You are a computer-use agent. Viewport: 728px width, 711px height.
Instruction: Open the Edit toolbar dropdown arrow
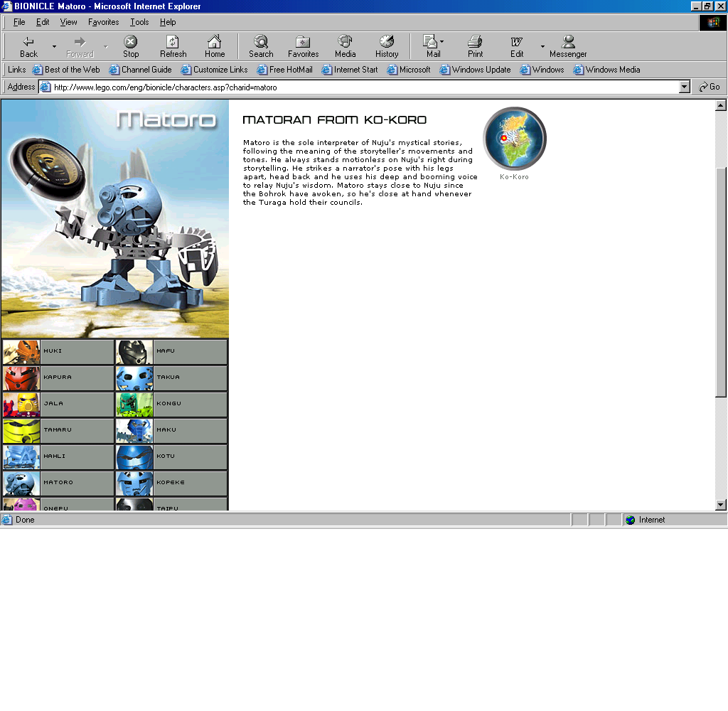click(x=542, y=46)
